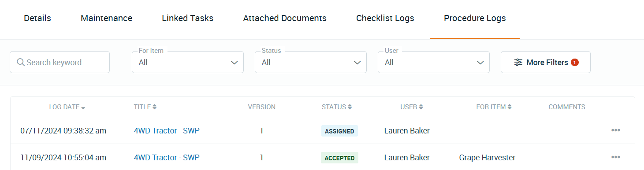The height and width of the screenshot is (170, 644).
Task: Click Lauren Baker in the Accepted row
Action: [x=407, y=157]
